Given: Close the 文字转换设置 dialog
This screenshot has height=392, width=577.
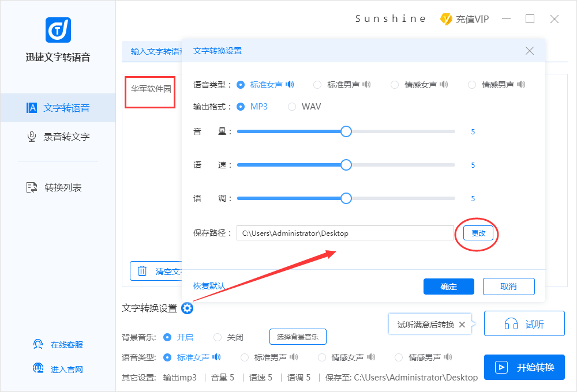Looking at the screenshot, I should [x=530, y=51].
